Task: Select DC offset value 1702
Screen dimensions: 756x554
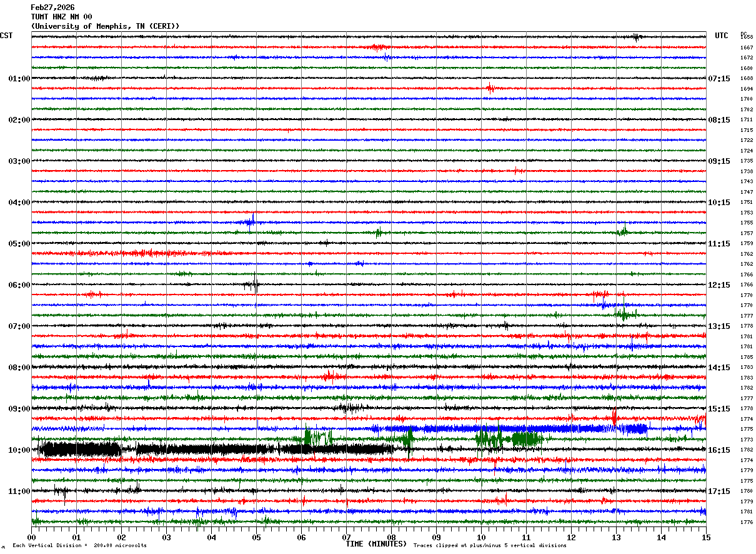Action: pos(747,109)
